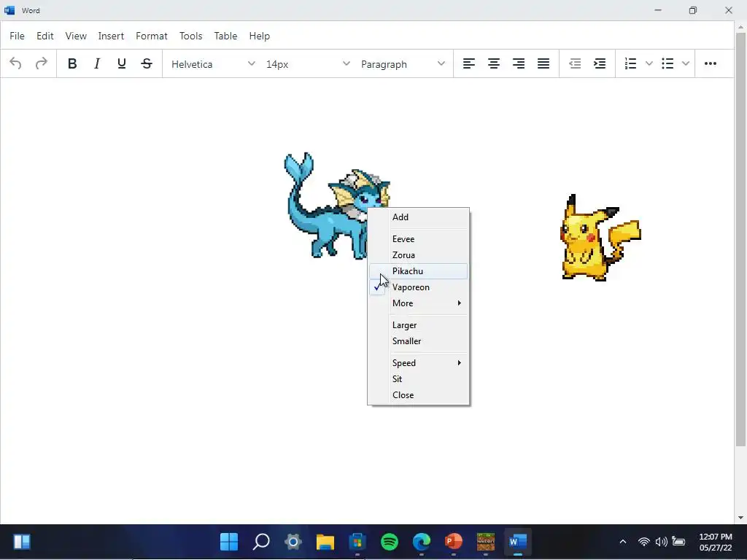Choose Smaller in the context menu
Viewport: 747px width, 560px height.
pos(418,341)
